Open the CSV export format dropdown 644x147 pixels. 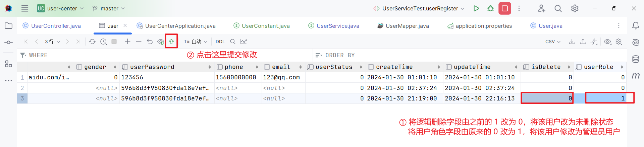(x=553, y=42)
